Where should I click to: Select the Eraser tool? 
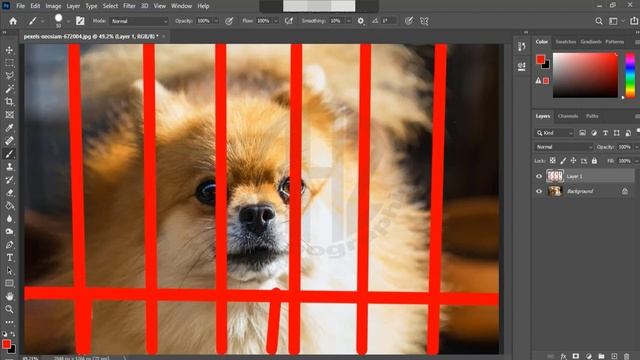[9, 193]
